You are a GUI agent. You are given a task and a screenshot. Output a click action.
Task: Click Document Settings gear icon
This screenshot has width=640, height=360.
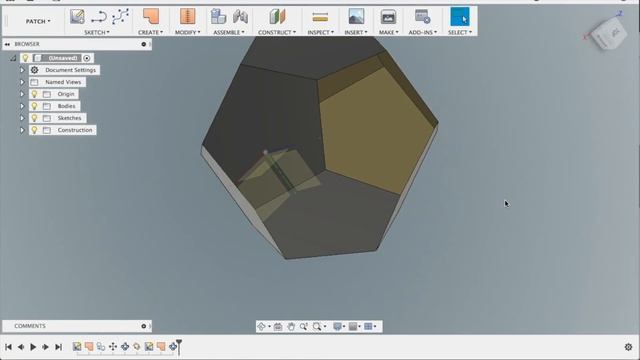[x=35, y=70]
